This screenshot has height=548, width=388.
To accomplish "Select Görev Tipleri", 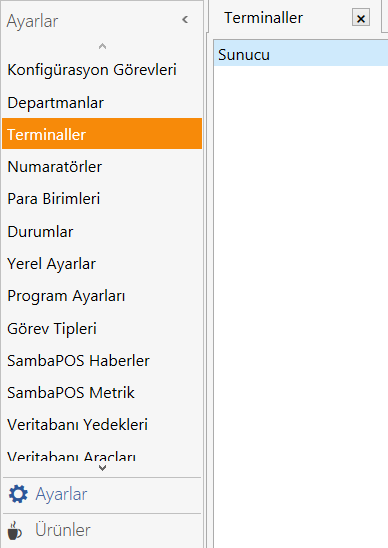I will tap(102, 329).
